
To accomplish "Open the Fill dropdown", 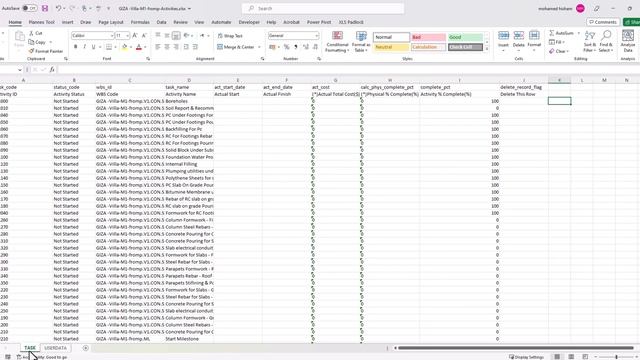I will click(x=557, y=42).
